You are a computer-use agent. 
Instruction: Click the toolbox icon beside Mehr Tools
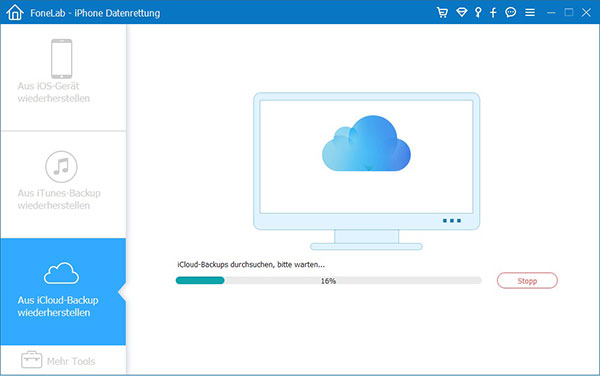click(x=31, y=360)
